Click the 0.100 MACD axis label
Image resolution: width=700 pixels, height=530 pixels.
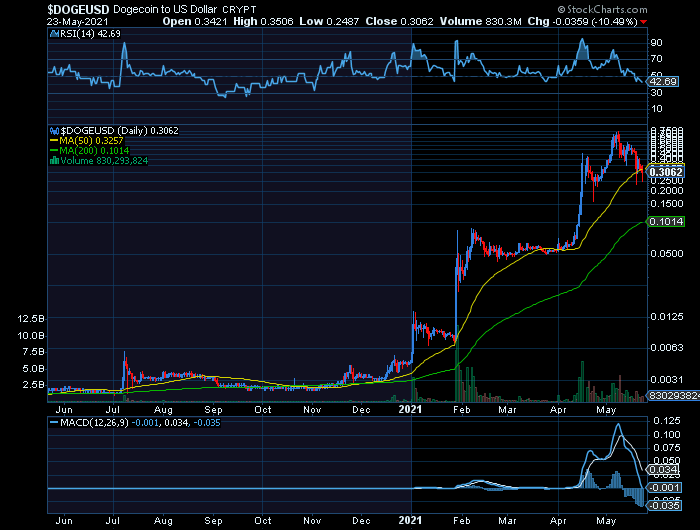pyautogui.click(x=667, y=434)
